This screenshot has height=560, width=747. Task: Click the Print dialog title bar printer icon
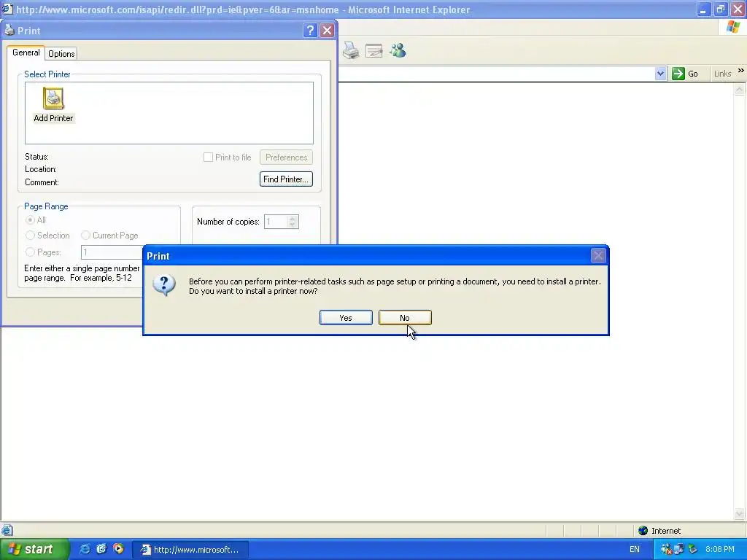tap(9, 31)
